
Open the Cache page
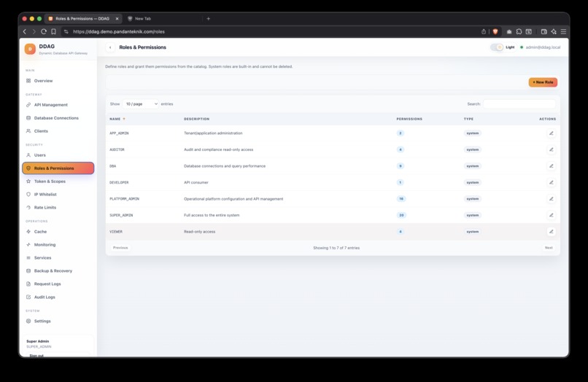pyautogui.click(x=58, y=232)
